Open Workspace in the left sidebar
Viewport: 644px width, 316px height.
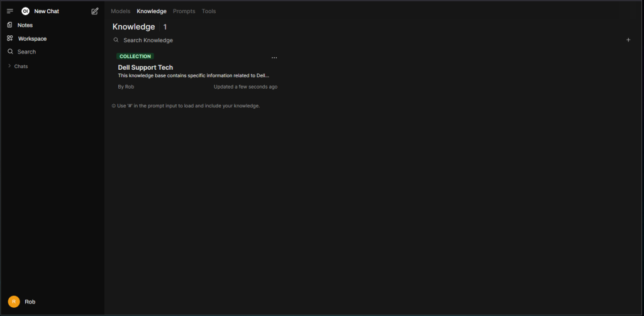point(31,38)
